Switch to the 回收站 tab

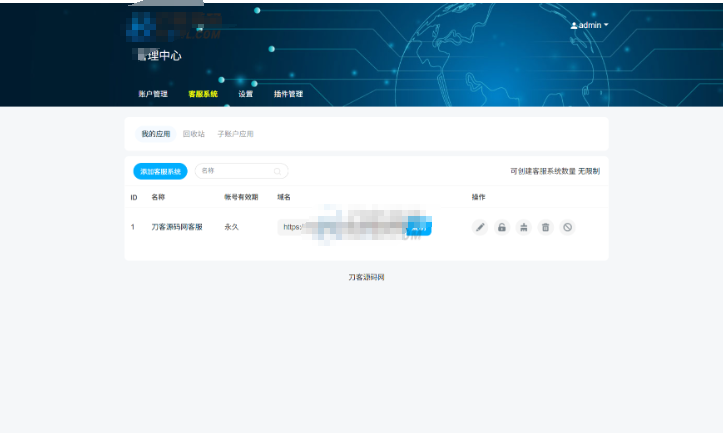click(x=194, y=134)
